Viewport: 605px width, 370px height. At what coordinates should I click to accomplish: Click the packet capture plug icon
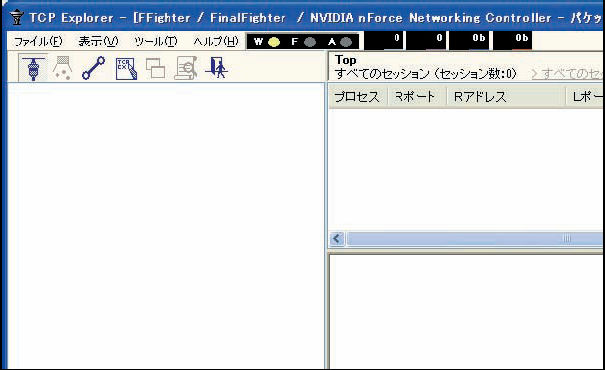tap(33, 68)
